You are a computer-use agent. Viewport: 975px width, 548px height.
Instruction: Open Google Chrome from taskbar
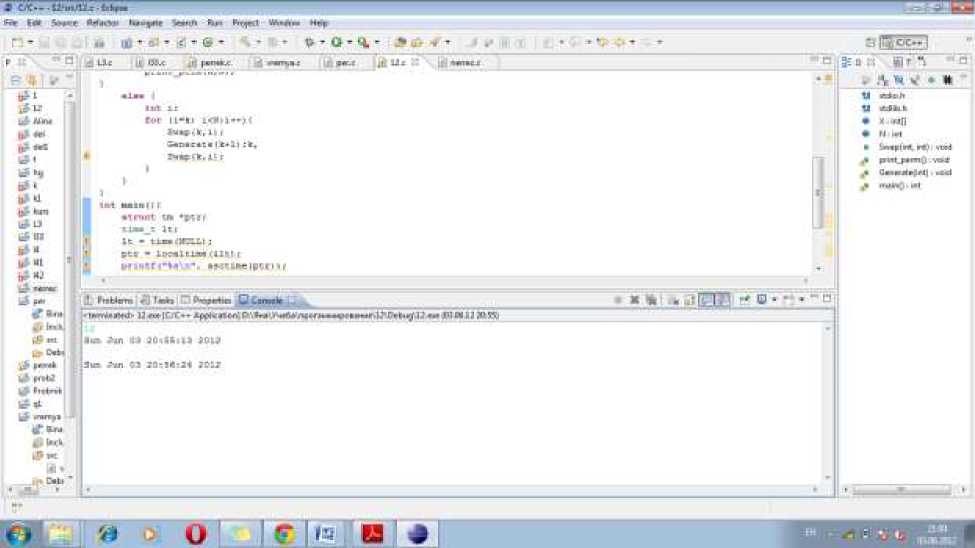[284, 534]
